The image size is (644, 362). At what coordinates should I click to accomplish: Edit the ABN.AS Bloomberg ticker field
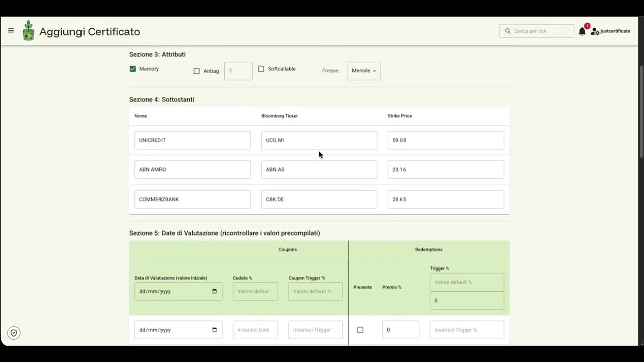[x=319, y=169]
